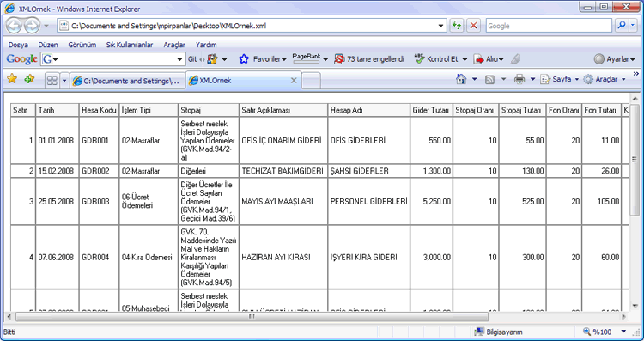Image resolution: width=644 pixels, height=341 pixels.
Task: Click the horizontal scrollbar left arrow
Action: click(x=9, y=317)
